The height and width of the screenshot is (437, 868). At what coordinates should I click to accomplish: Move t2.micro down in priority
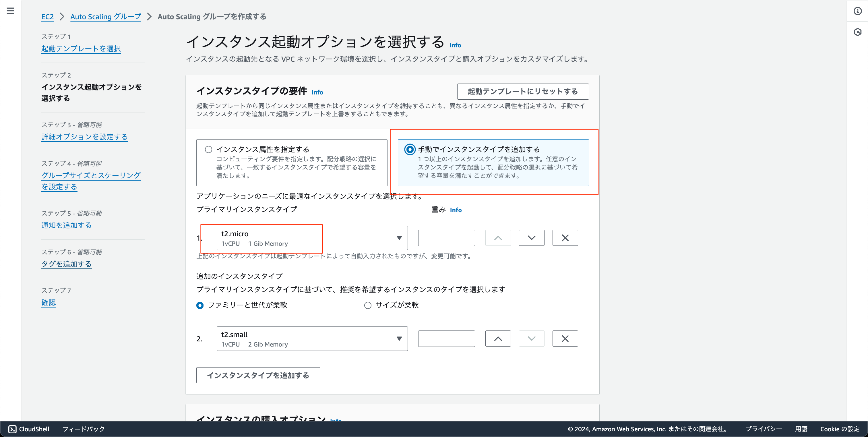[531, 237]
